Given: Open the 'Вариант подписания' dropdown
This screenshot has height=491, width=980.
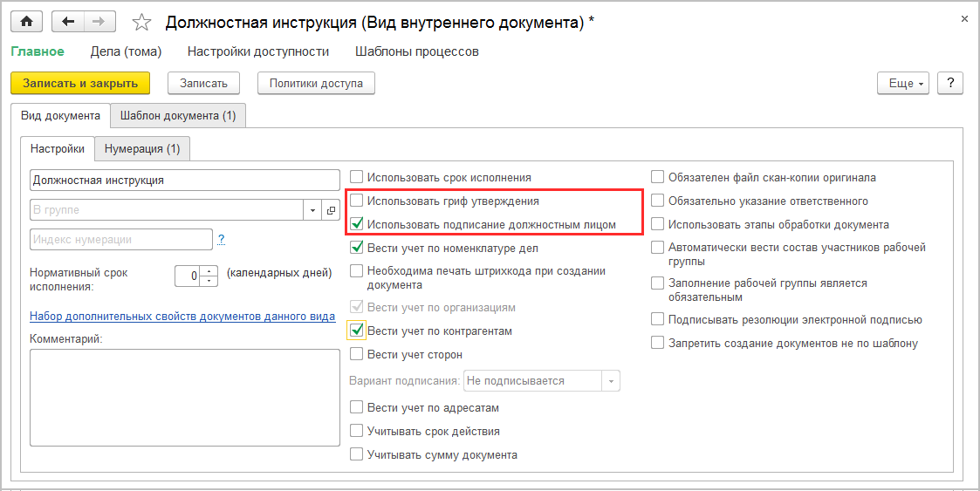Looking at the screenshot, I should click(612, 381).
